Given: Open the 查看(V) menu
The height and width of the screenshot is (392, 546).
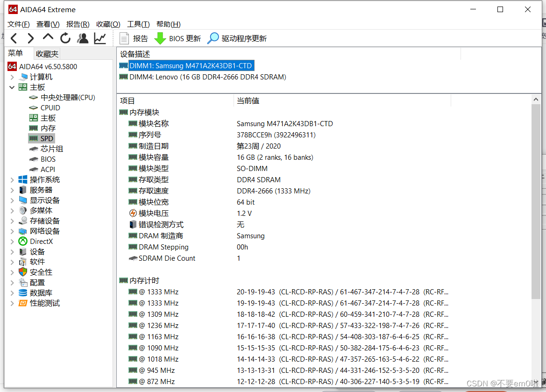Looking at the screenshot, I should point(48,24).
